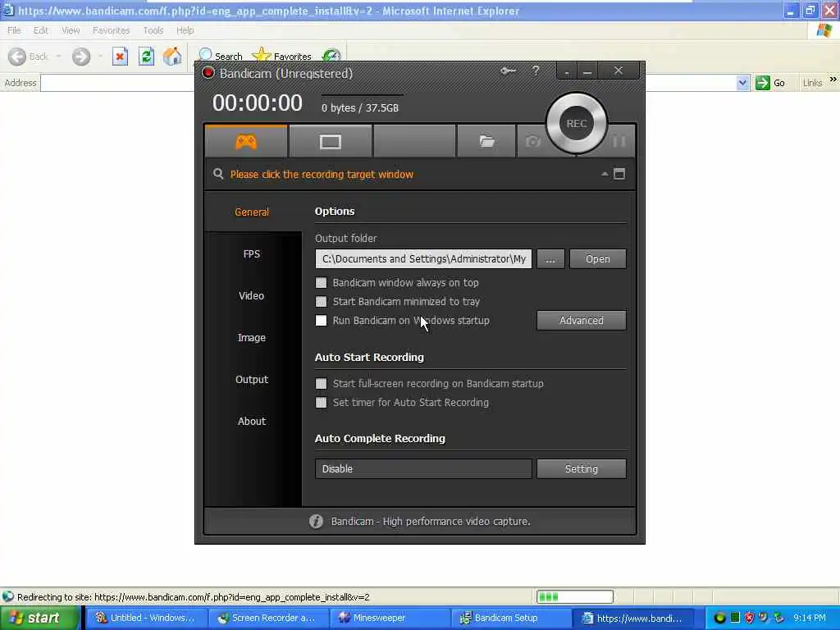Open the Bandicam output folder icon tab
The width and height of the screenshot is (840, 630).
(486, 142)
